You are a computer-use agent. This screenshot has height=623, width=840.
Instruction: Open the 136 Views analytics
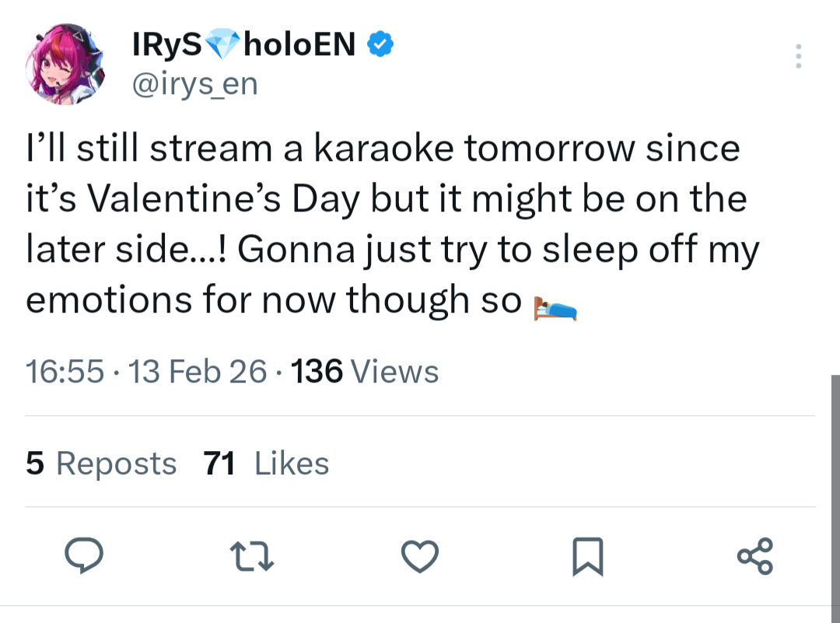coord(364,372)
